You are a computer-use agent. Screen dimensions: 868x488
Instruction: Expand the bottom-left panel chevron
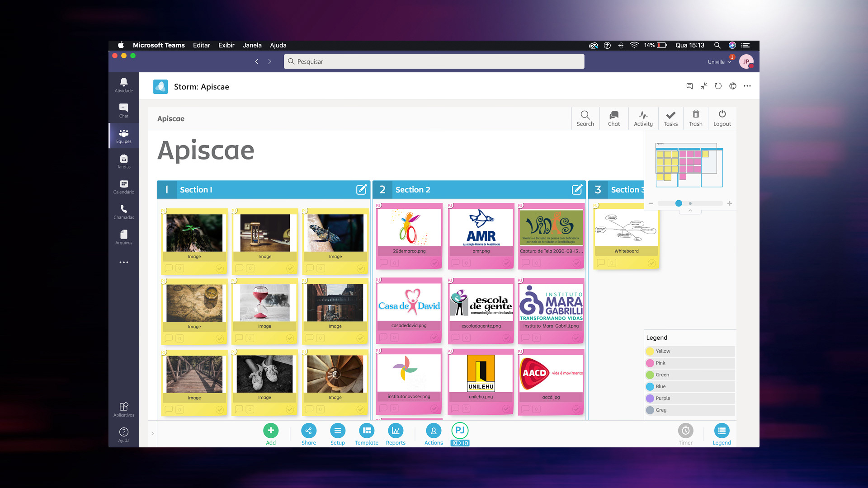tap(152, 433)
